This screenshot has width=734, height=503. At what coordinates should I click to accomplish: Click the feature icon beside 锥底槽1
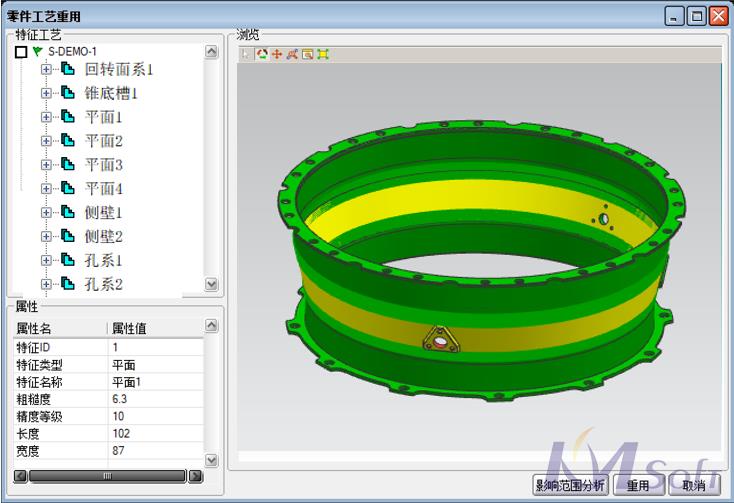(68, 93)
